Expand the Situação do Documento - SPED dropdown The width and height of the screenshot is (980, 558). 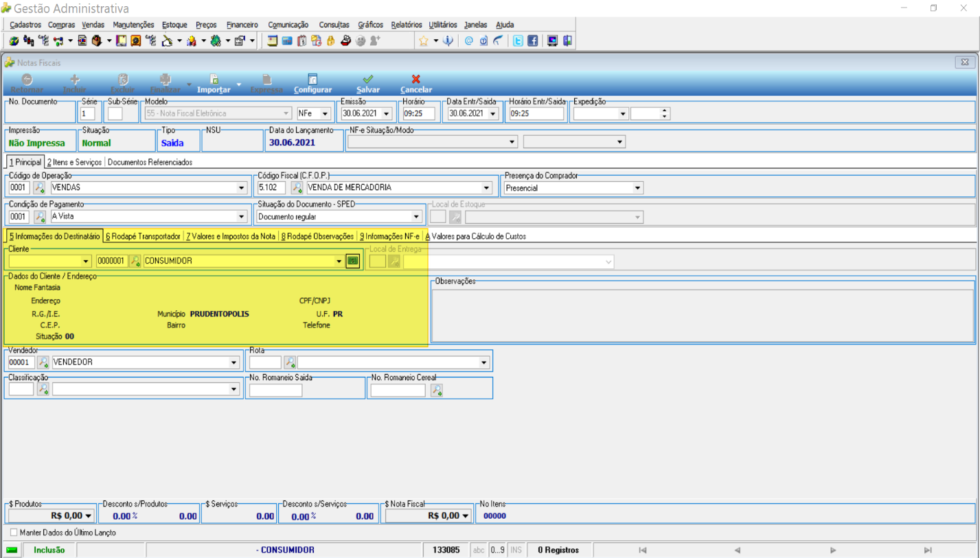416,217
